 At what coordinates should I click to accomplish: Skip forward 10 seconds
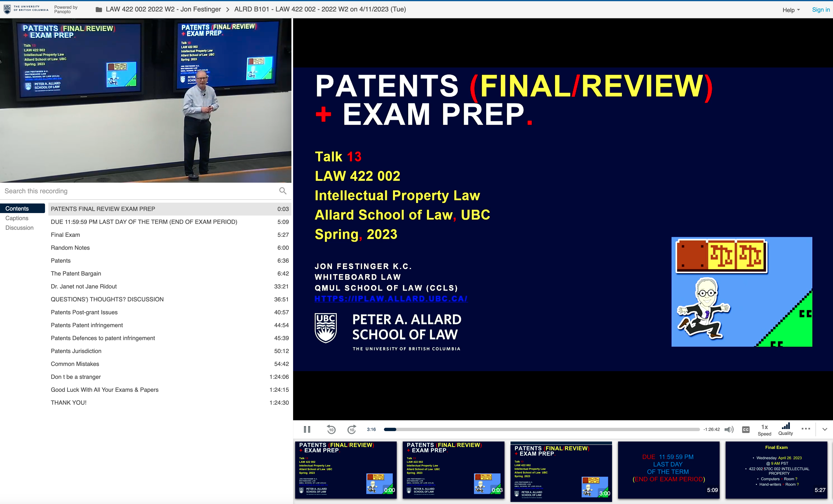(x=352, y=429)
